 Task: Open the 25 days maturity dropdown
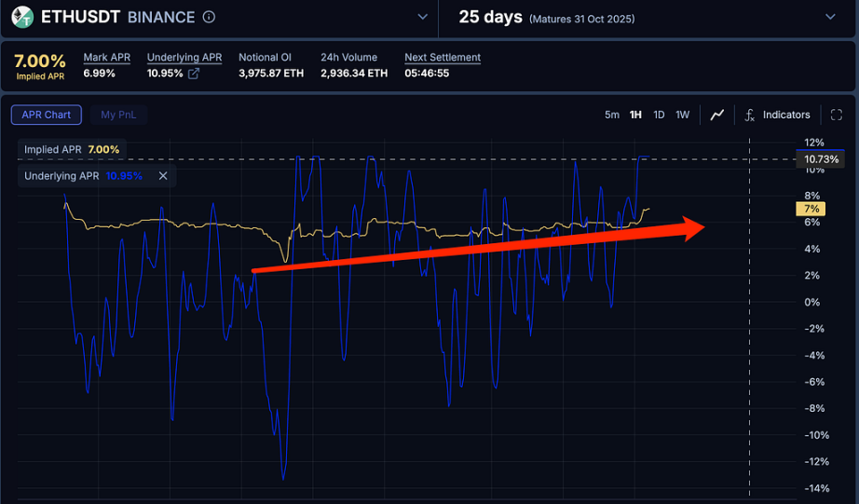click(830, 17)
